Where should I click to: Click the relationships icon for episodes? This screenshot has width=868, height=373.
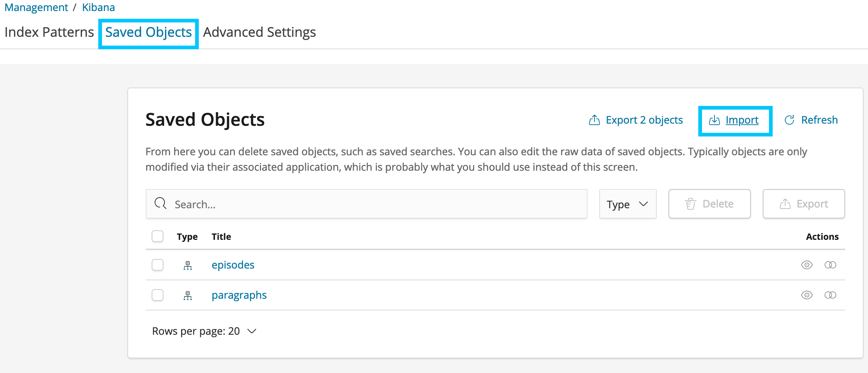pyautogui.click(x=830, y=265)
